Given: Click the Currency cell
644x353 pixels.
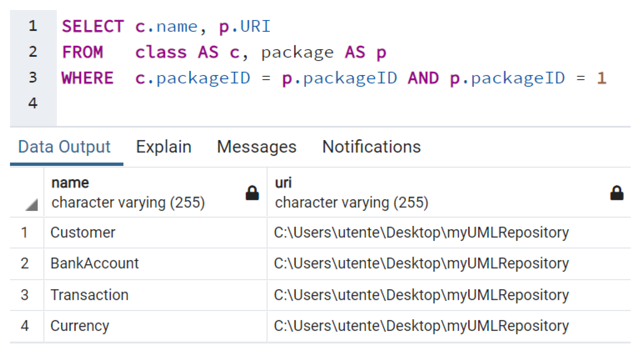Looking at the screenshot, I should [80, 326].
